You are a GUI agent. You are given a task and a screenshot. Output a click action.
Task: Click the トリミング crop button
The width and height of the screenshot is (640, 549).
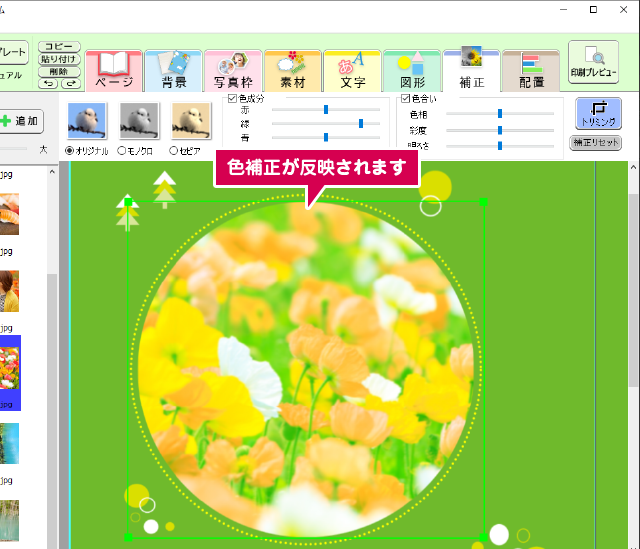pyautogui.click(x=598, y=113)
